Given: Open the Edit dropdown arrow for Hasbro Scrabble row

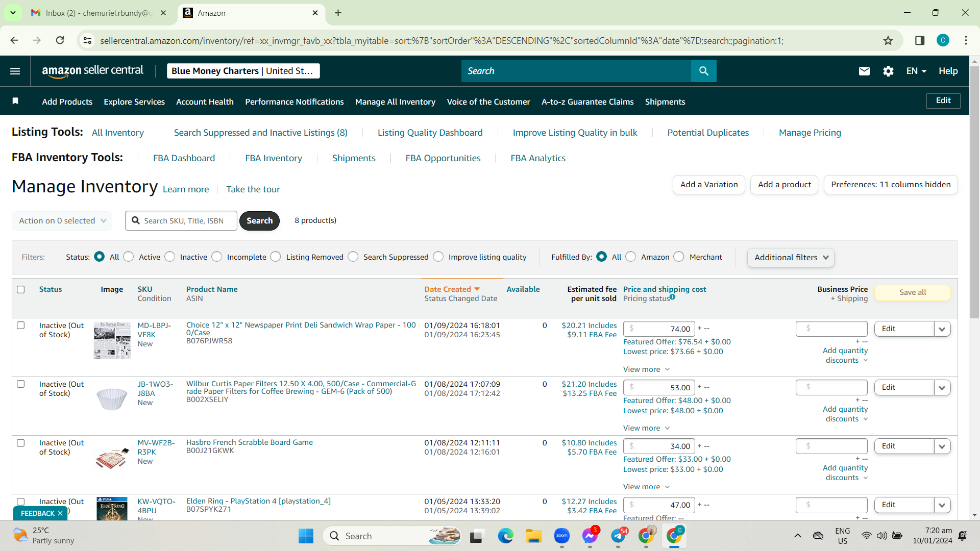Looking at the screenshot, I should pos(942,446).
